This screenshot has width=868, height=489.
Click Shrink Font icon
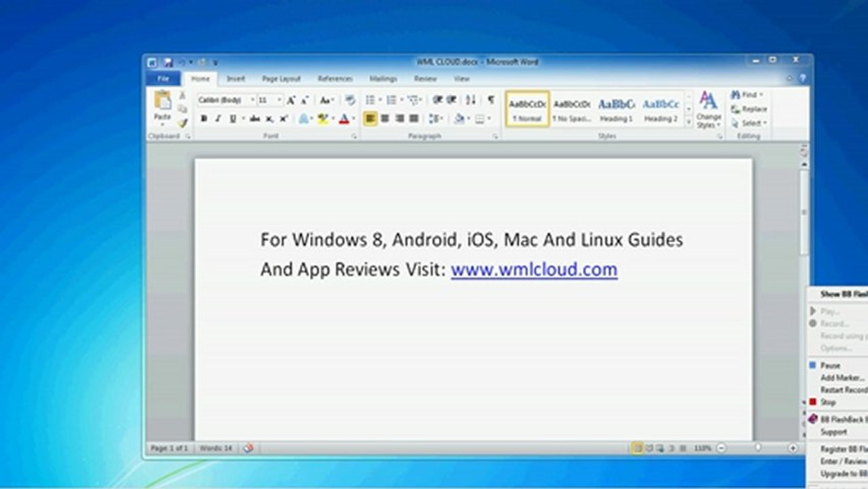pyautogui.click(x=305, y=100)
